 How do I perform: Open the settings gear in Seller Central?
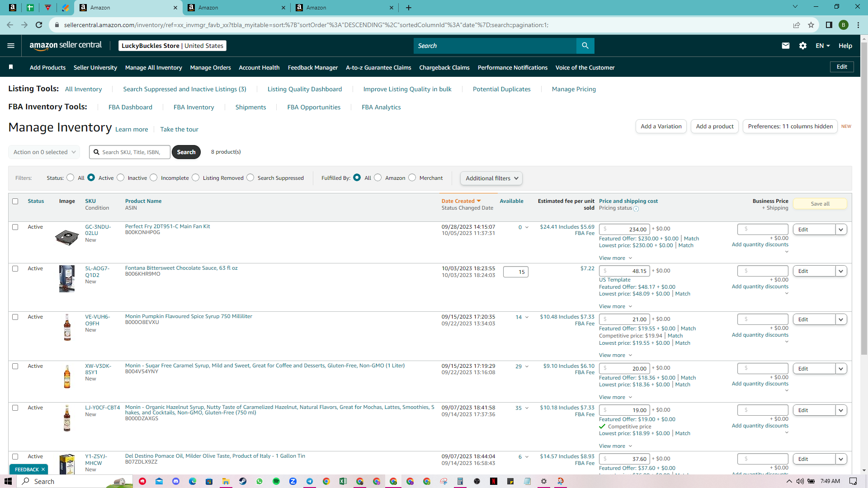803,46
